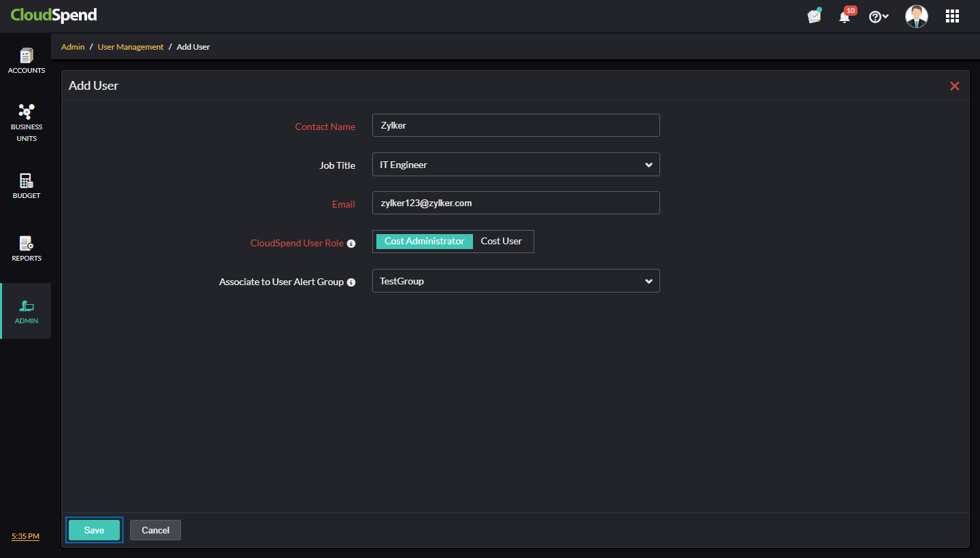Click the 5:35 PM time link

25,536
